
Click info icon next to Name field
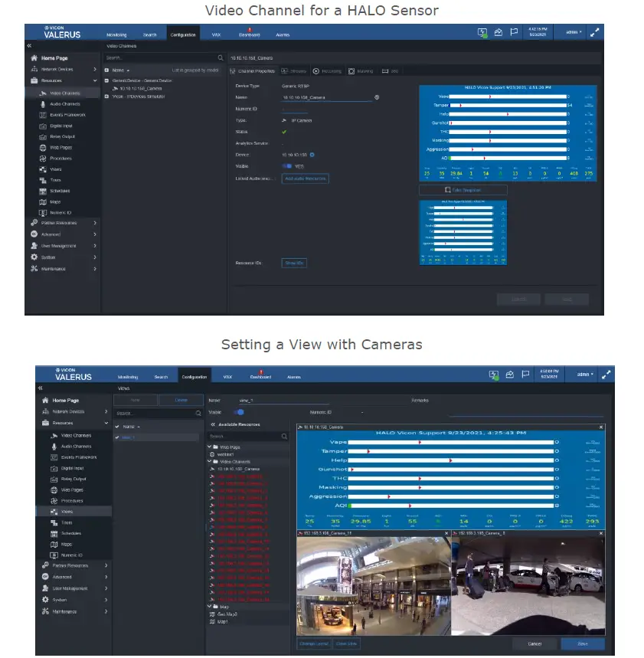[377, 97]
